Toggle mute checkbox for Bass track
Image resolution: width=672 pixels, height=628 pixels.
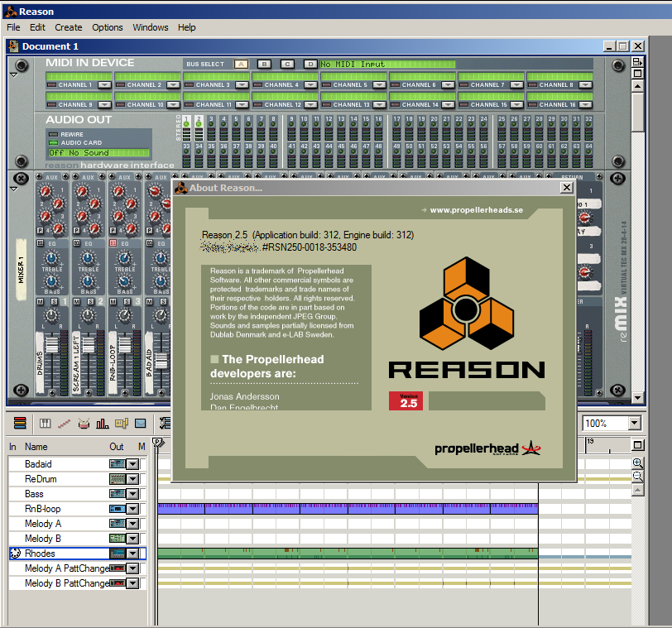point(142,494)
